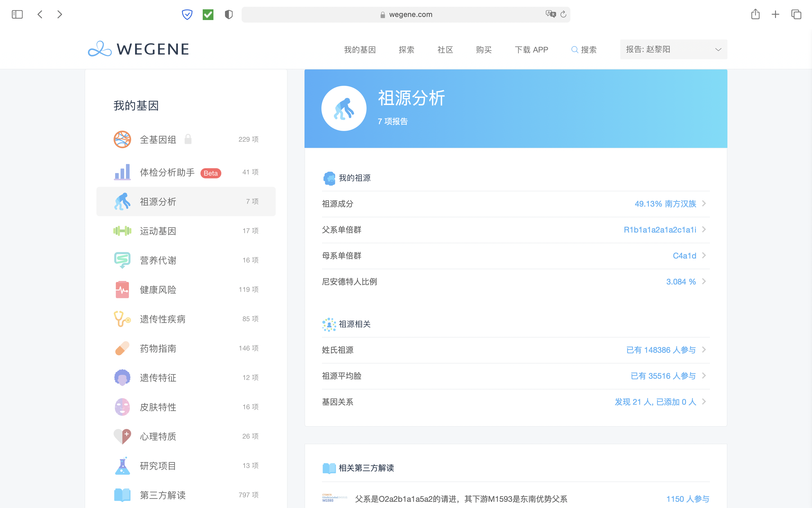
Task: Open 3.084 % Neanderthal link
Action: pos(681,282)
